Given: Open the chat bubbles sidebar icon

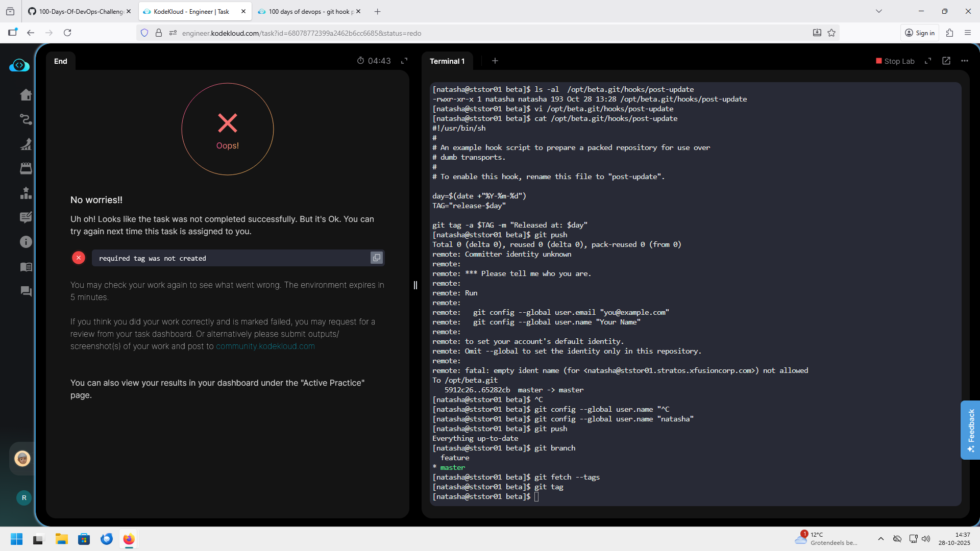Looking at the screenshot, I should (x=26, y=291).
